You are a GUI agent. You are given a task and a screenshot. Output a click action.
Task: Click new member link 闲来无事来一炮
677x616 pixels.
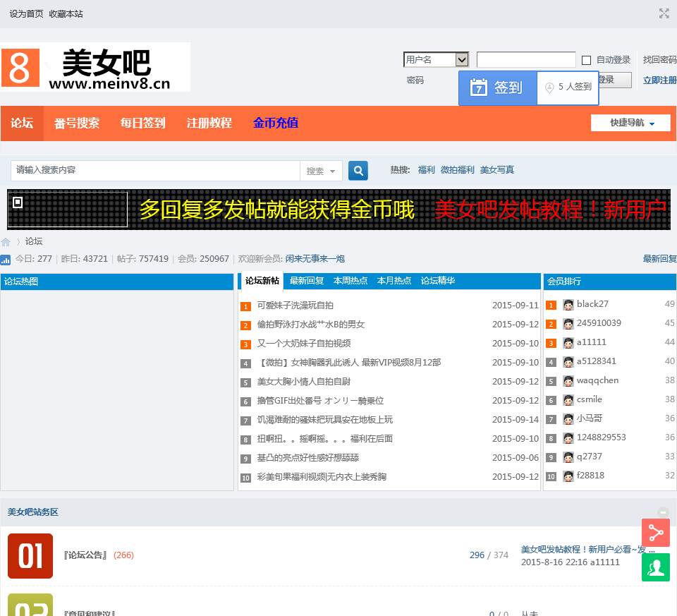coord(315,259)
